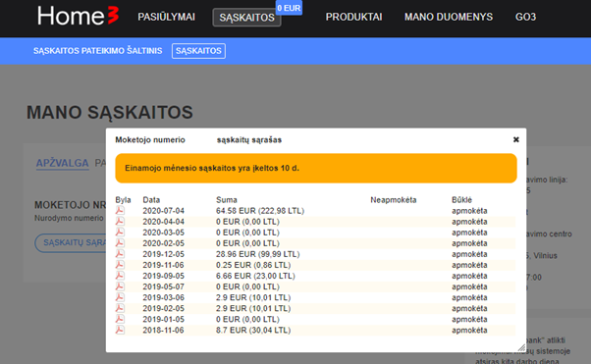
Task: Click the Home3 logo
Action: tap(78, 17)
